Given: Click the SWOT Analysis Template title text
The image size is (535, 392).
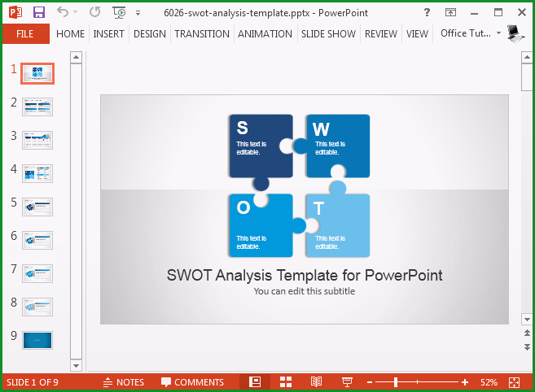Looking at the screenshot, I should [305, 275].
